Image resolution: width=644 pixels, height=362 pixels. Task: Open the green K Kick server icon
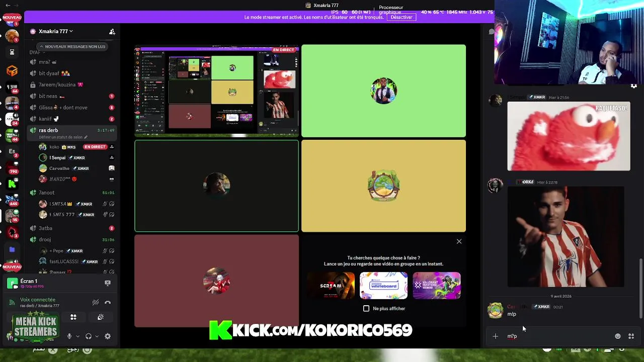coord(12,184)
